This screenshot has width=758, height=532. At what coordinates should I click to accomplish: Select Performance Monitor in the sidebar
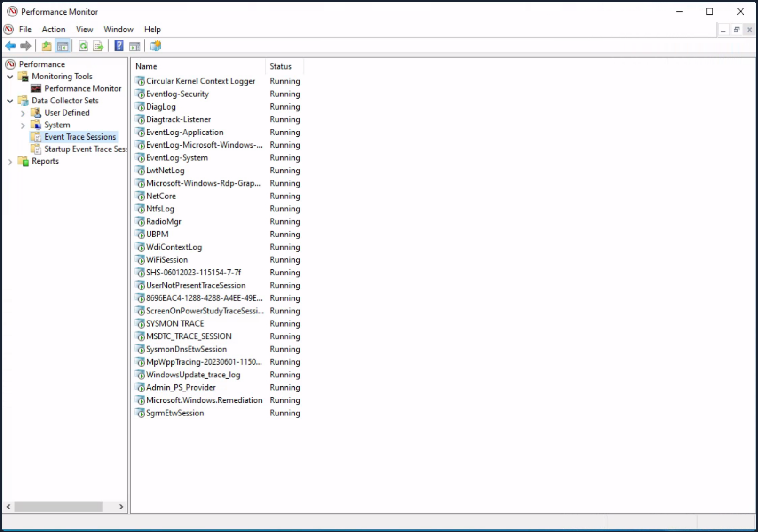(x=83, y=88)
